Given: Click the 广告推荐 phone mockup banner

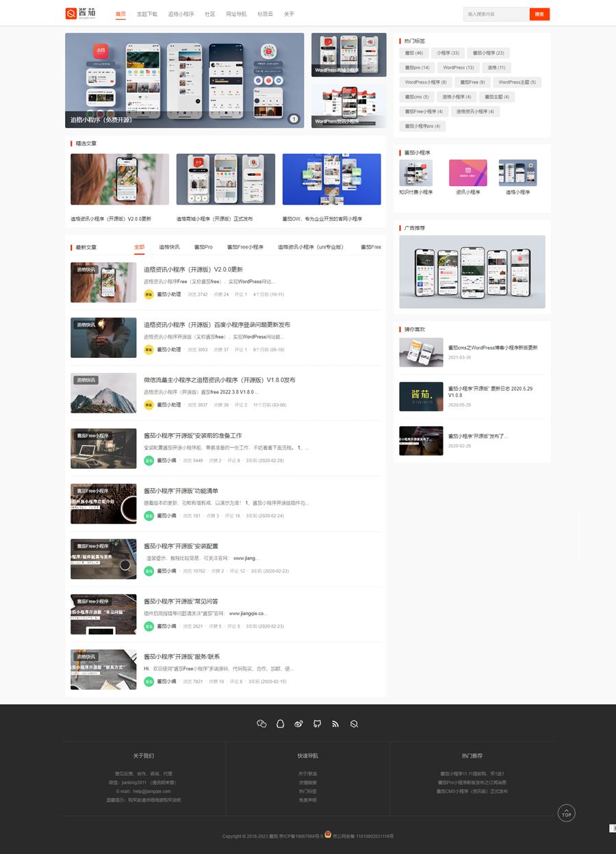Looking at the screenshot, I should [472, 272].
